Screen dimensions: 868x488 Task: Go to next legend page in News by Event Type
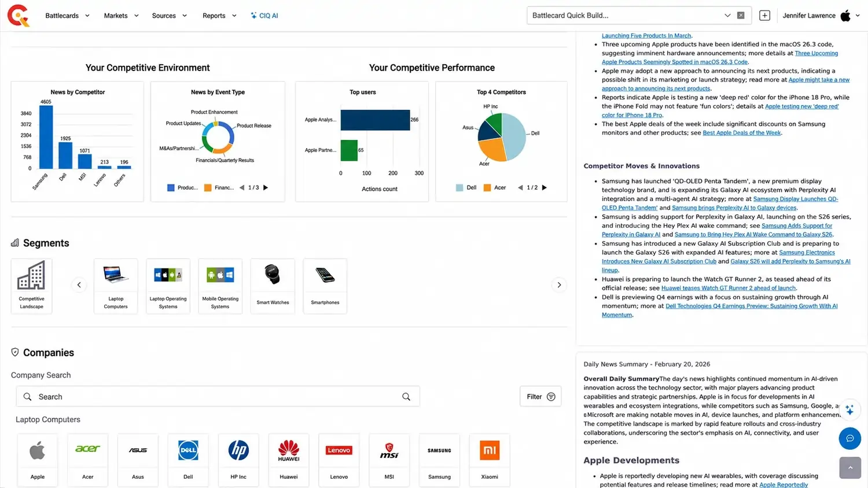coord(266,187)
